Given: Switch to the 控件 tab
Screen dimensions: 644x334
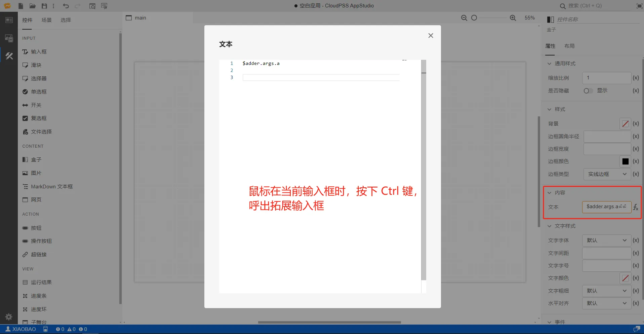Looking at the screenshot, I should 27,20.
